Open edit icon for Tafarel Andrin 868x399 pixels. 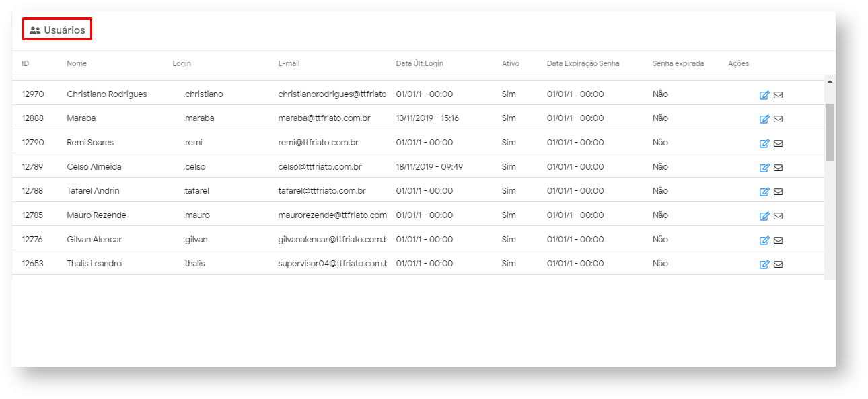pos(764,192)
